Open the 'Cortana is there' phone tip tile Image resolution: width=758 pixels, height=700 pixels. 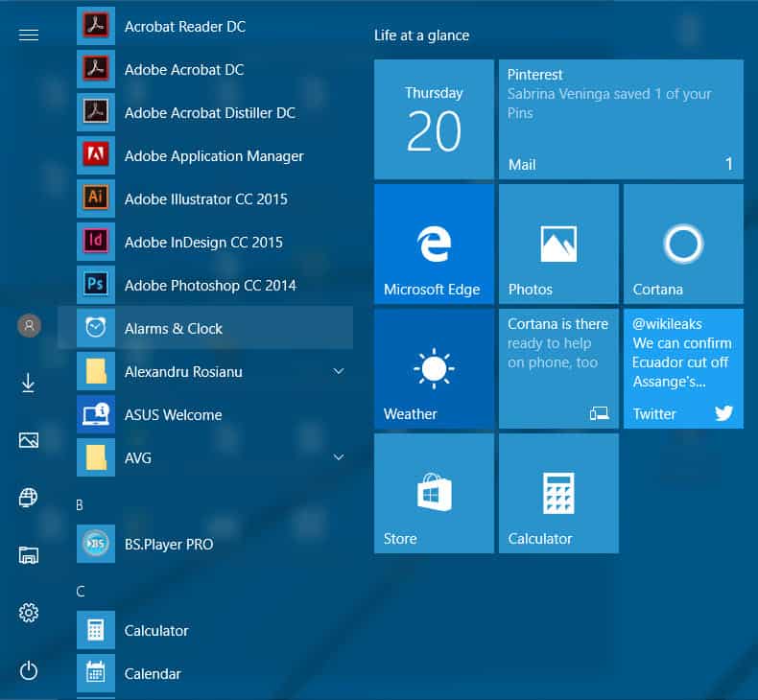tap(558, 368)
